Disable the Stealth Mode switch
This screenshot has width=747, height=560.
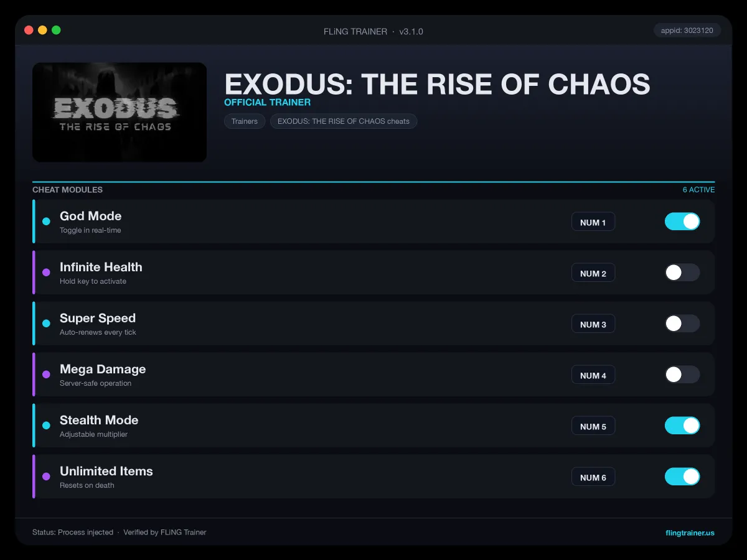[x=682, y=426]
